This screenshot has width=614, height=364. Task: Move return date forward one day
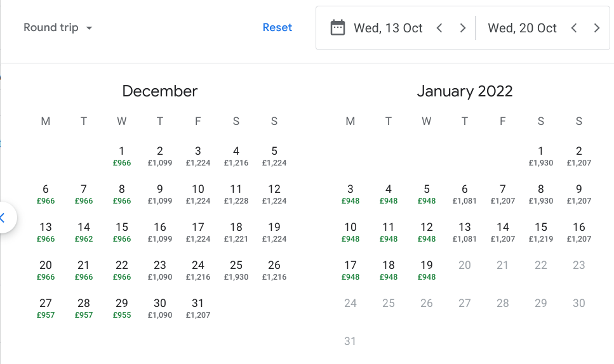click(x=597, y=28)
